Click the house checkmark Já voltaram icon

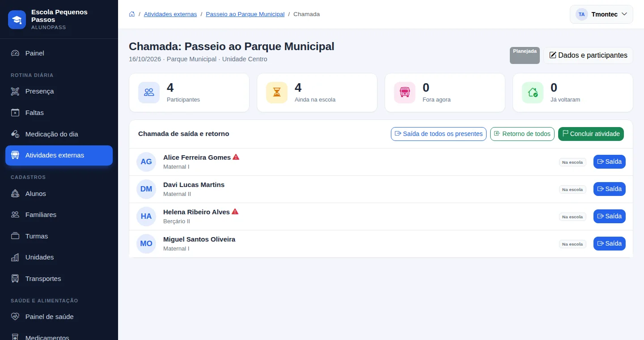click(533, 93)
